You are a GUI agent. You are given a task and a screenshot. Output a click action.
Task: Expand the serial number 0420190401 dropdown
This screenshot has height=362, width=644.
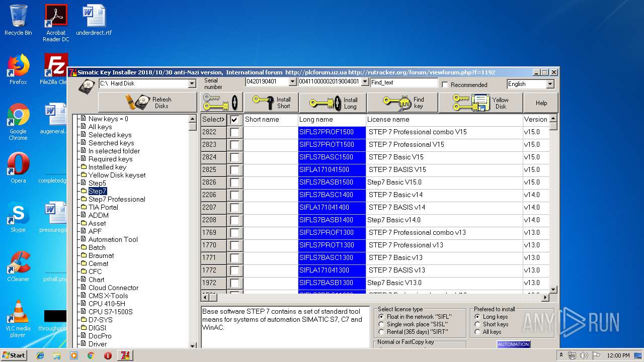click(x=293, y=81)
